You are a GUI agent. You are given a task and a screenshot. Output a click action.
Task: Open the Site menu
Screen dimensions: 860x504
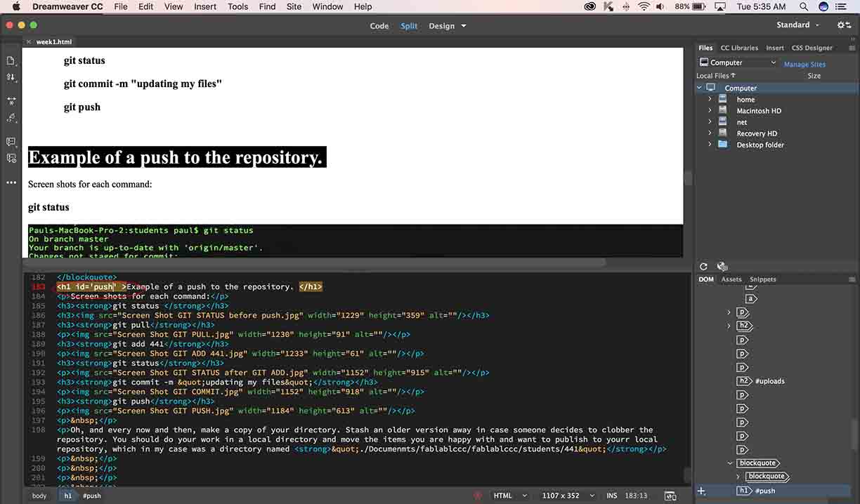294,6
